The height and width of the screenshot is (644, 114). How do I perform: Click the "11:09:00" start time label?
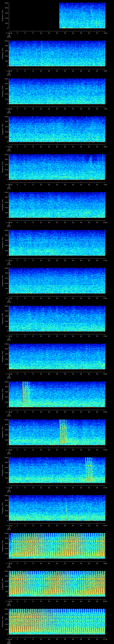point(9,223)
